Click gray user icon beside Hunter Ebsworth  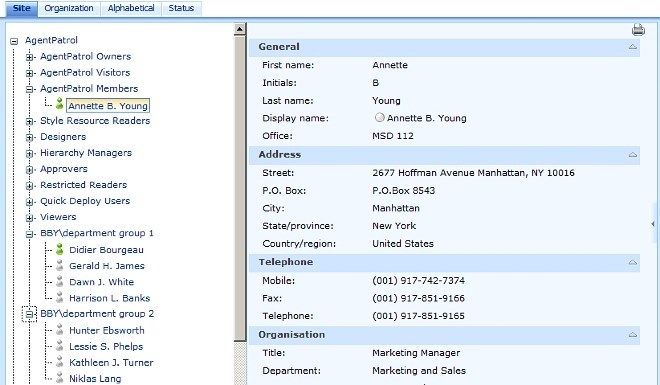59,329
